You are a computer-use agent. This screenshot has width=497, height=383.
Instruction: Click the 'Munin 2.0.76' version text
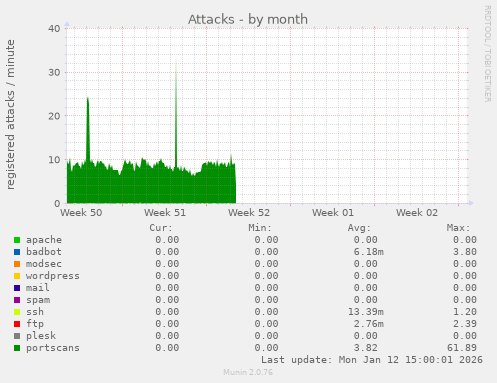pos(248,372)
